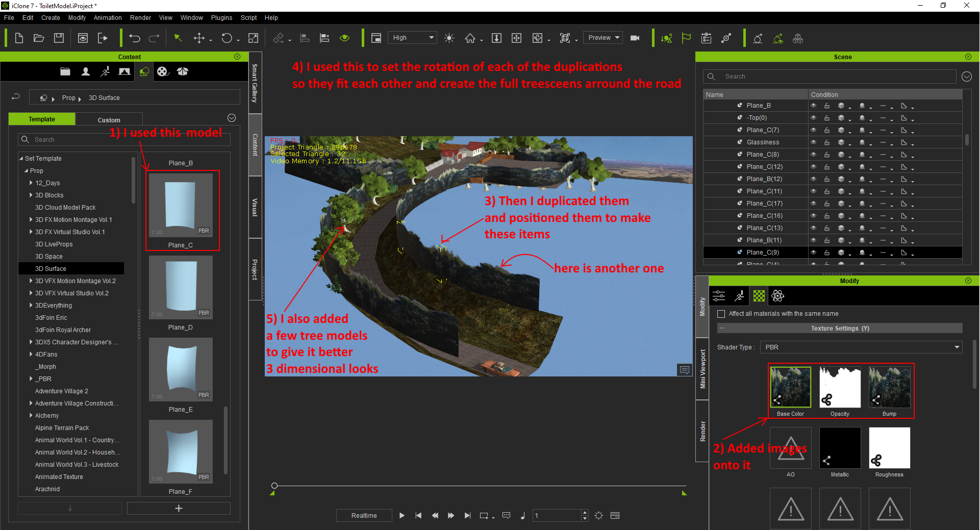Open the Shader Type PBR dropdown
The width and height of the screenshot is (980, 530).
coord(861,347)
